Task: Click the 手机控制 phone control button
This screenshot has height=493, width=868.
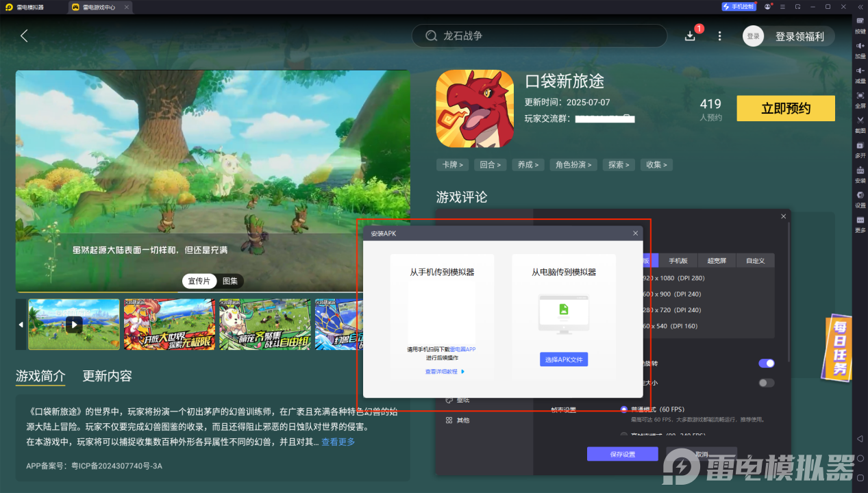Action: pyautogui.click(x=739, y=6)
